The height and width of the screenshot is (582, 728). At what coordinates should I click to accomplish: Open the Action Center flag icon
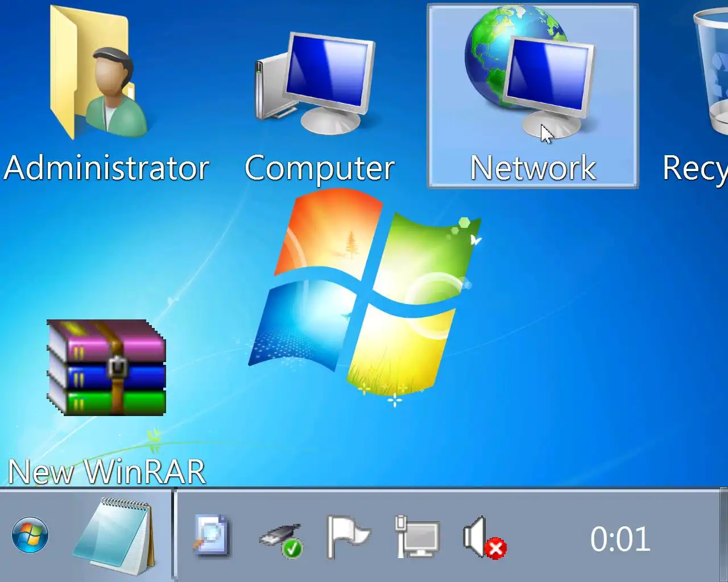click(x=348, y=537)
